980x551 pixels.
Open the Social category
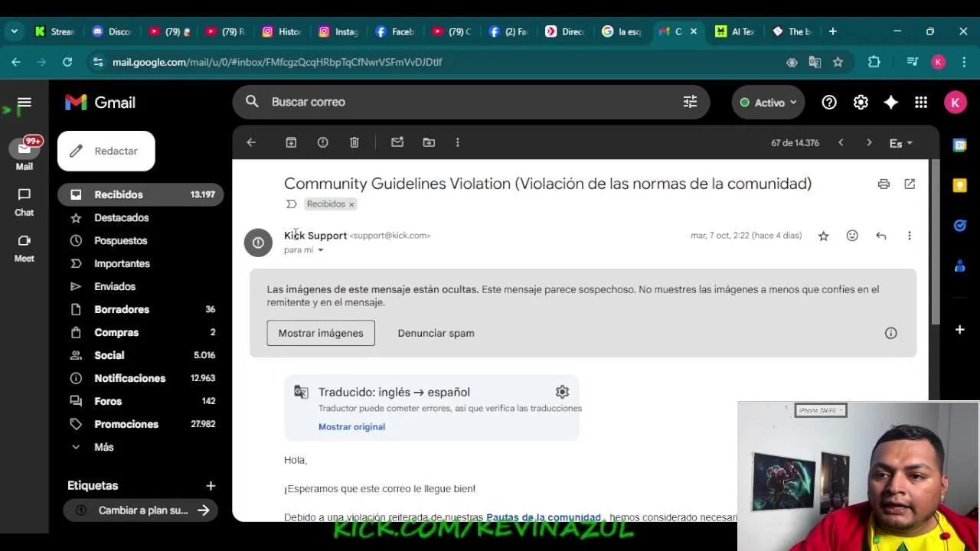[x=141, y=355]
